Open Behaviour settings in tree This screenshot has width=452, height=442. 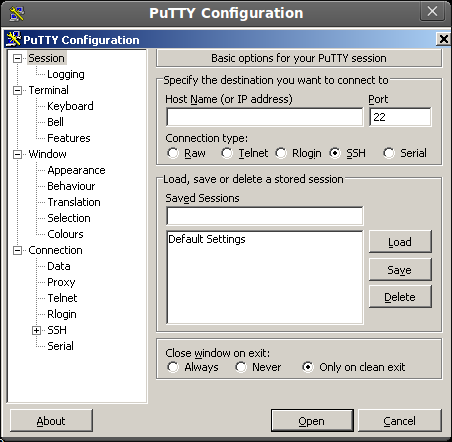pos(71,186)
